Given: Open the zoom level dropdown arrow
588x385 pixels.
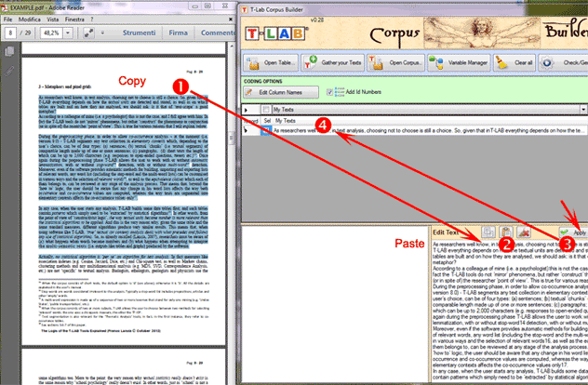Looking at the screenshot, I should point(68,33).
